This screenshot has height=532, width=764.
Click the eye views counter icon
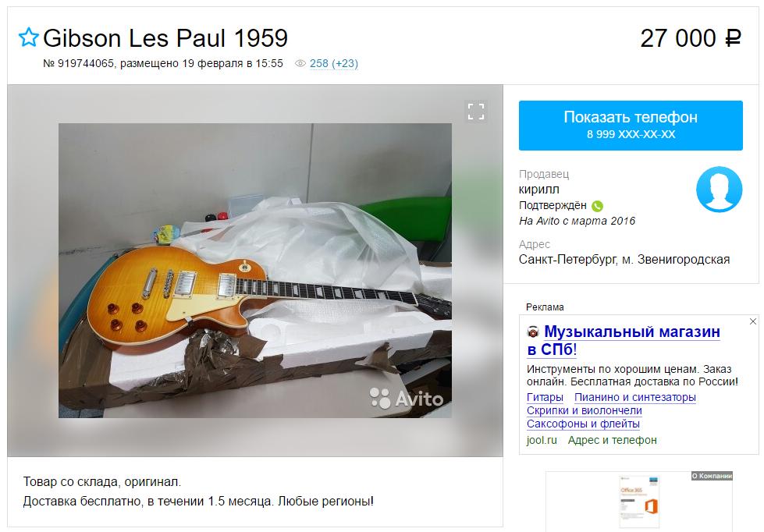(x=300, y=63)
